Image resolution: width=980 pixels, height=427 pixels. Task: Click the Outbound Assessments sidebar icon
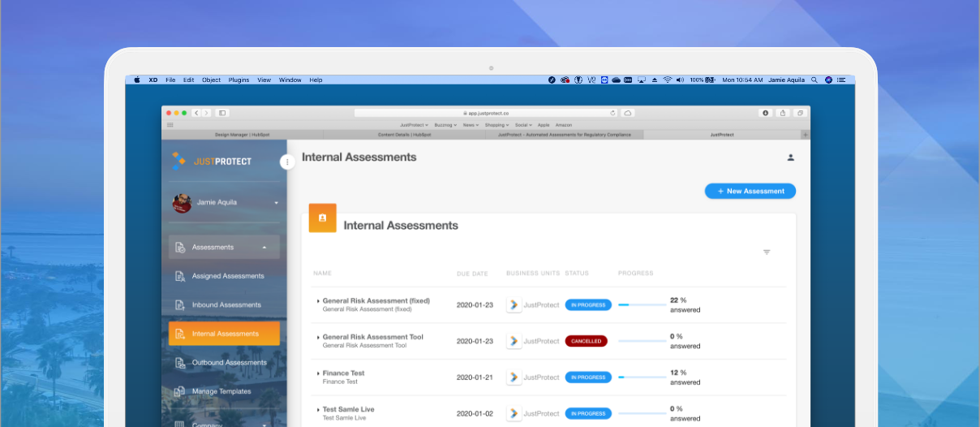180,363
